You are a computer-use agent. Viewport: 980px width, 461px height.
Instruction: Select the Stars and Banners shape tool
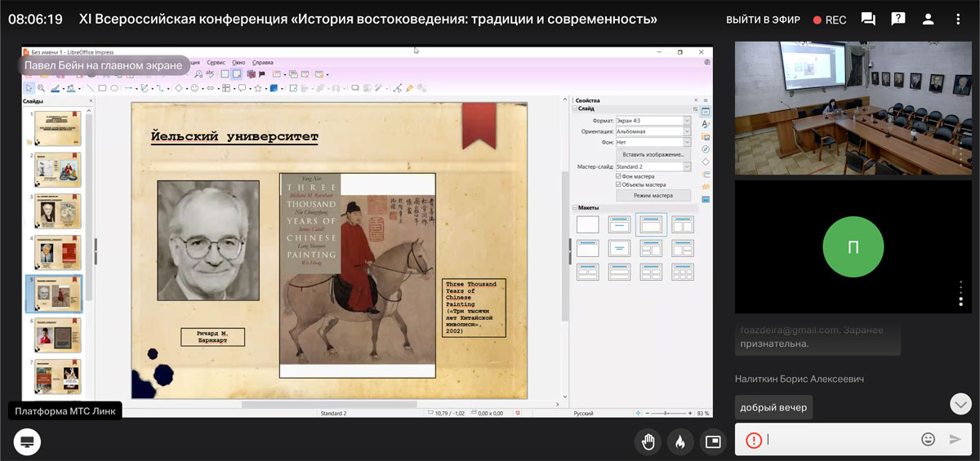[x=258, y=88]
